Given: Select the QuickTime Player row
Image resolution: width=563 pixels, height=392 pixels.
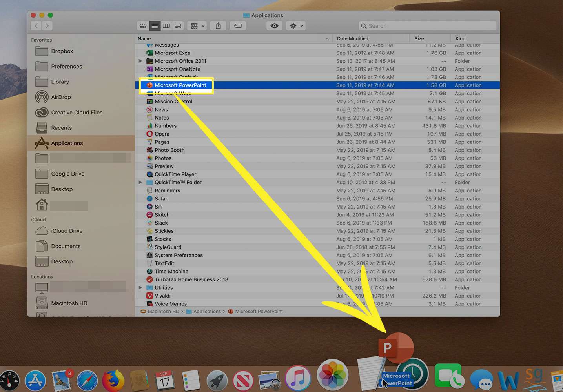Looking at the screenshot, I should pyautogui.click(x=317, y=174).
